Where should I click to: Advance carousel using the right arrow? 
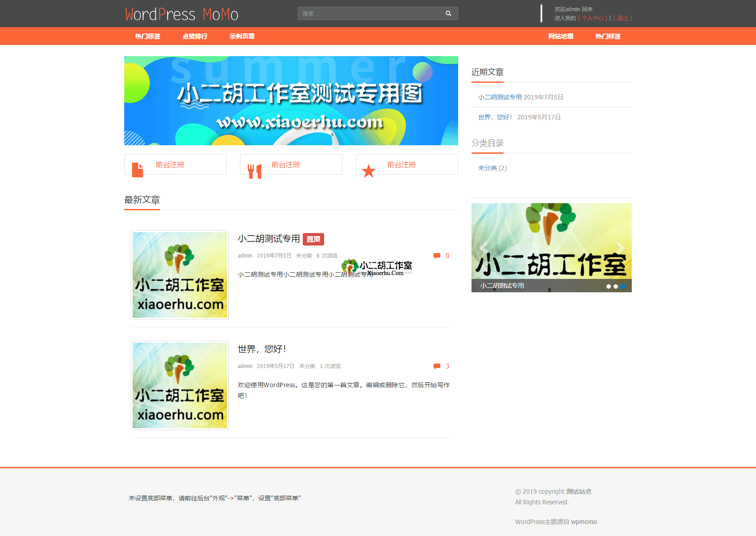(620, 248)
